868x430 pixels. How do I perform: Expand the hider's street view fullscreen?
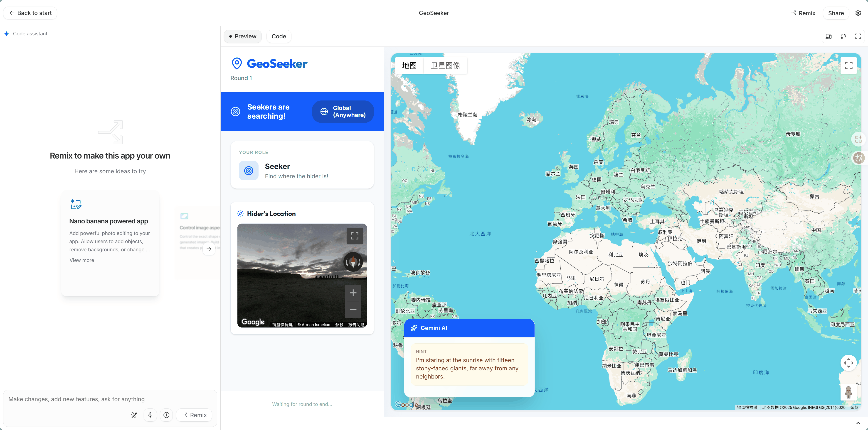[355, 236]
